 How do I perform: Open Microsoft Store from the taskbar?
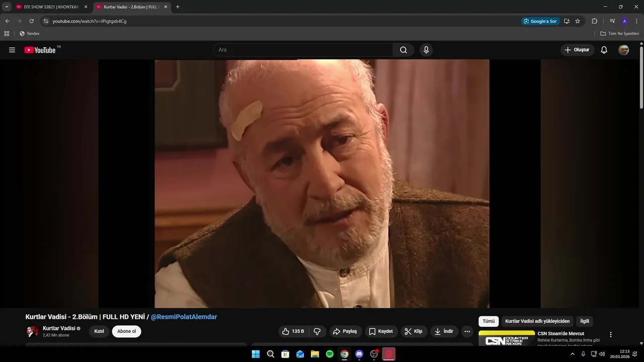(285, 354)
